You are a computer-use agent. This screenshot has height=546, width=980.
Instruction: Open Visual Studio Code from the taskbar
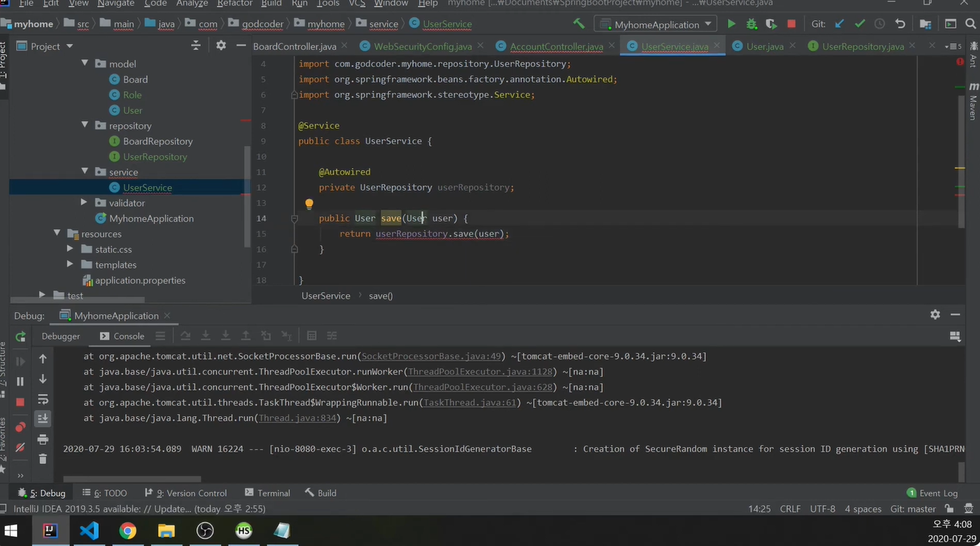tap(89, 531)
